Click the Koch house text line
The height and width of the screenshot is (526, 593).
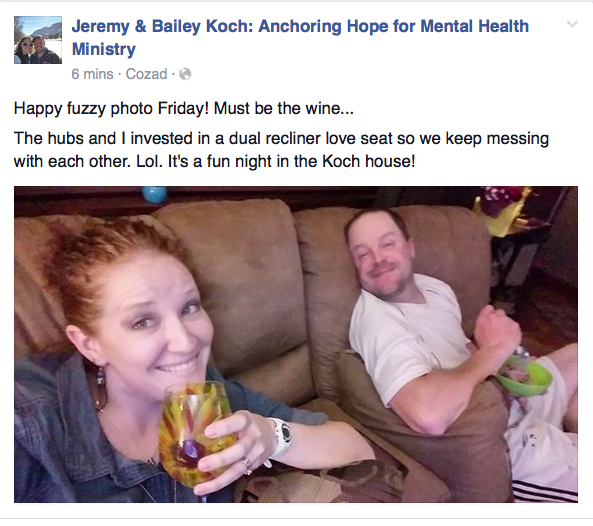pyautogui.click(x=214, y=161)
